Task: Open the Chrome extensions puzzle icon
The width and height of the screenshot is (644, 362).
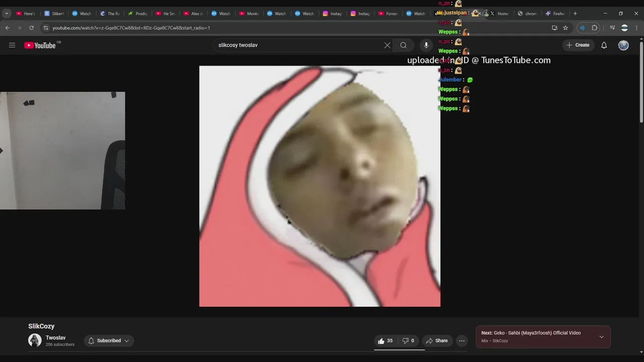Action: point(595,28)
